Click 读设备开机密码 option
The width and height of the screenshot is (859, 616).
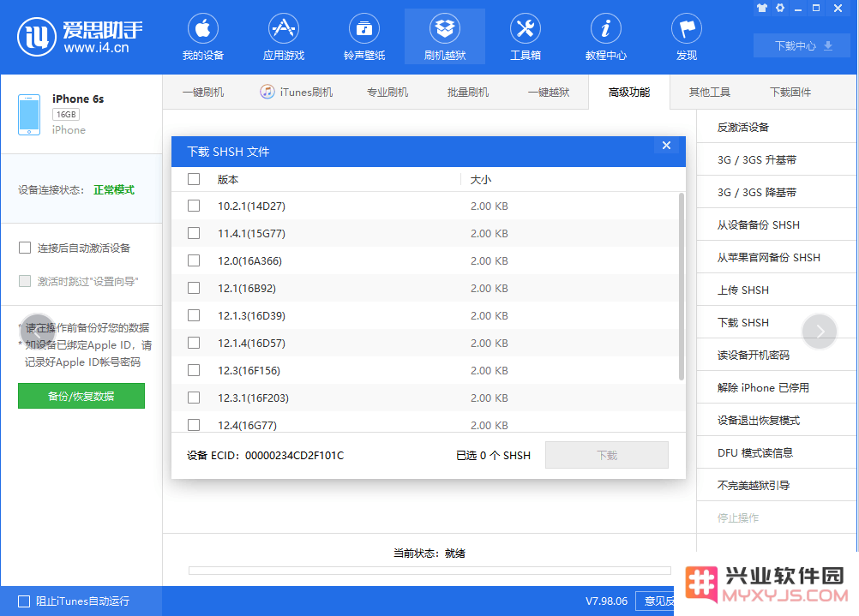(777, 355)
